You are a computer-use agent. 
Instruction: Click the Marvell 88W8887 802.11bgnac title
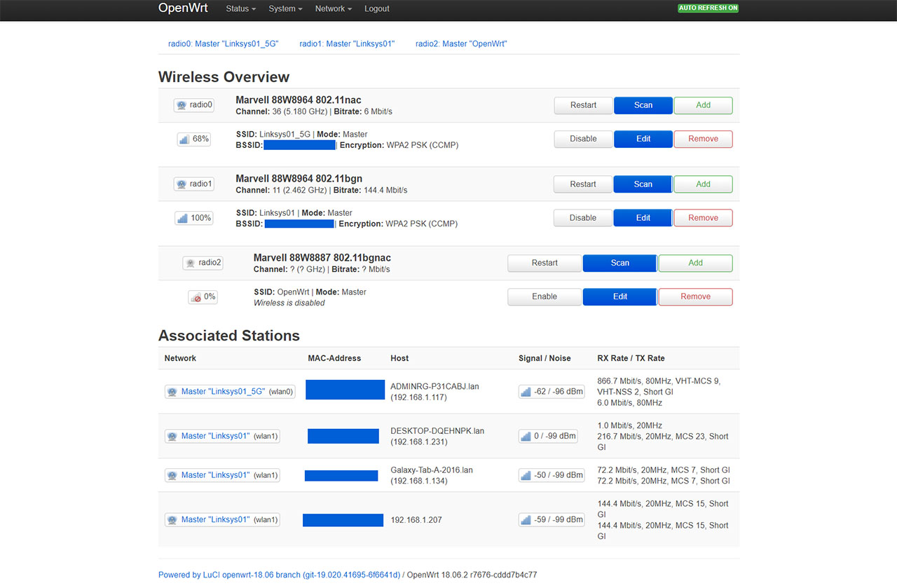click(x=322, y=258)
